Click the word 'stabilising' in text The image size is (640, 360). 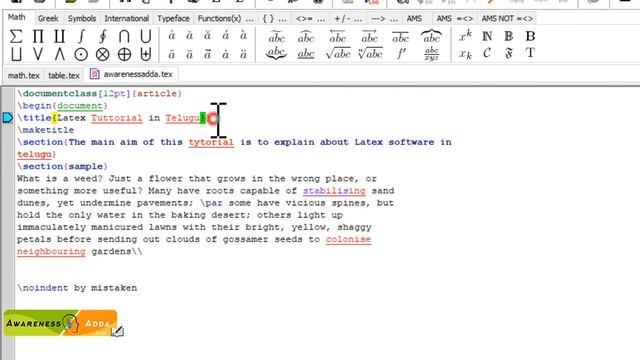click(x=334, y=191)
